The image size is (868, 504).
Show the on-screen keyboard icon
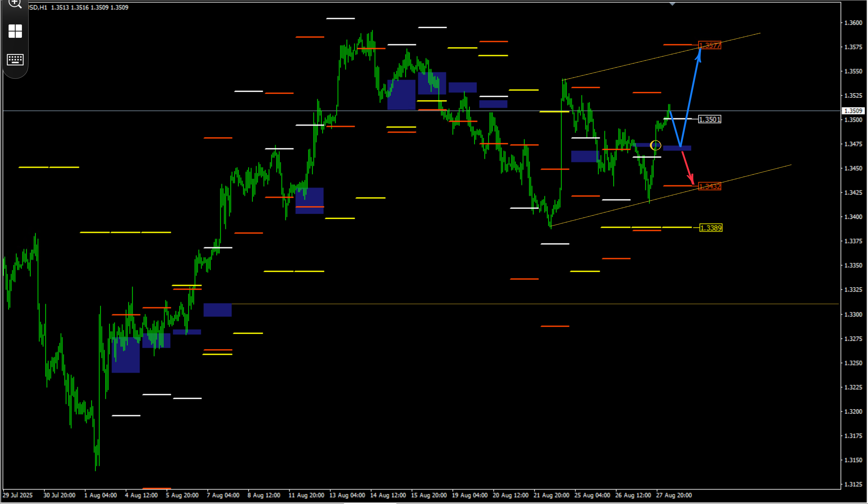point(15,60)
